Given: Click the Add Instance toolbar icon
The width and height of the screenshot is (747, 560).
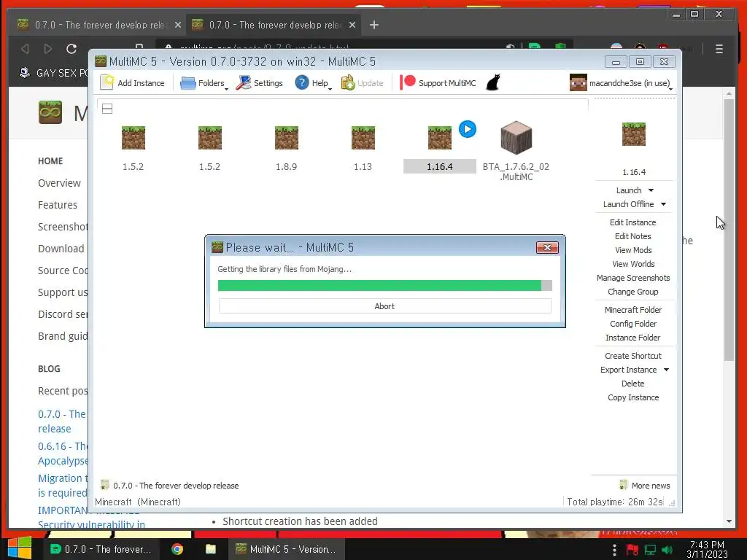Looking at the screenshot, I should pyautogui.click(x=107, y=82).
